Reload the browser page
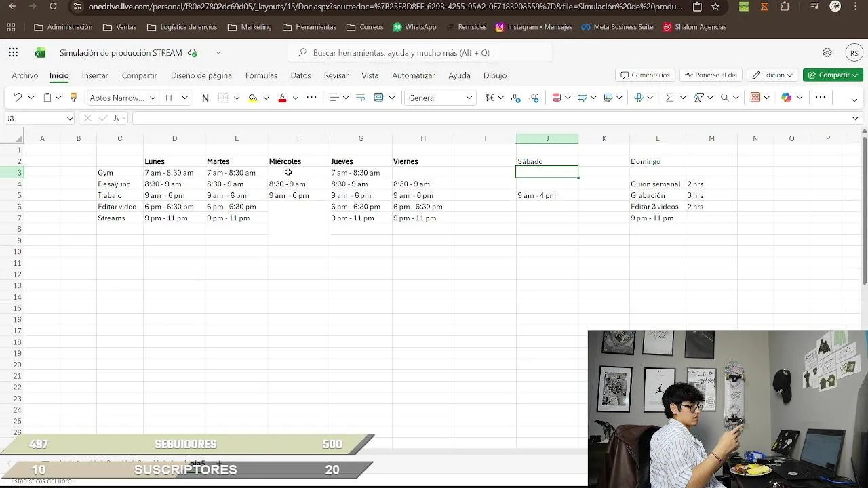868x488 pixels. point(54,7)
